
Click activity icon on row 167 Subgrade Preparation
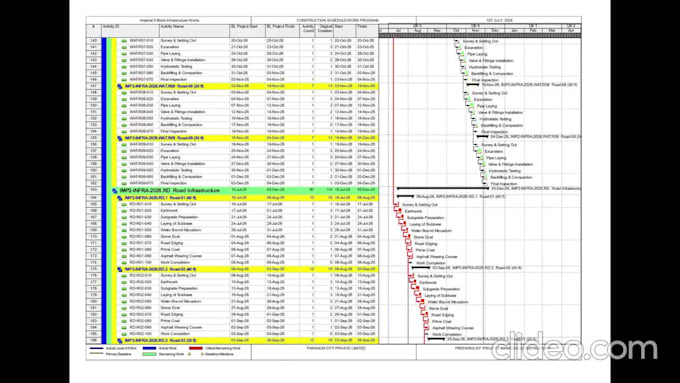click(124, 217)
